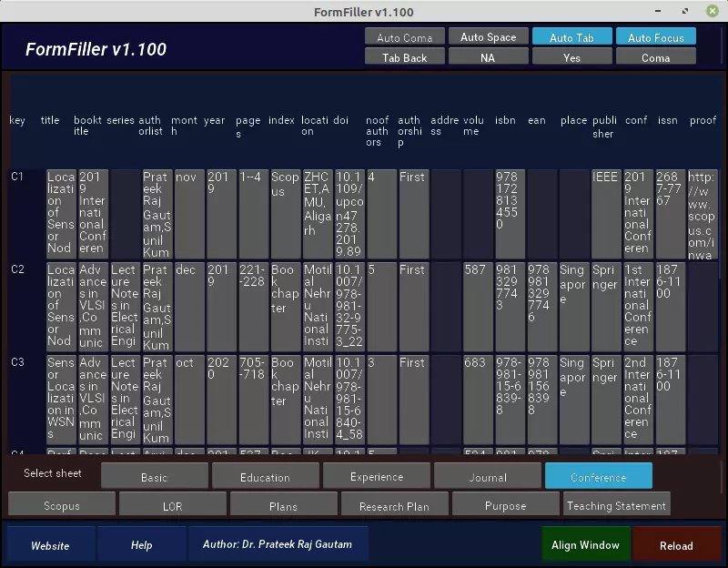Switch to the Experience sheet

click(x=377, y=475)
